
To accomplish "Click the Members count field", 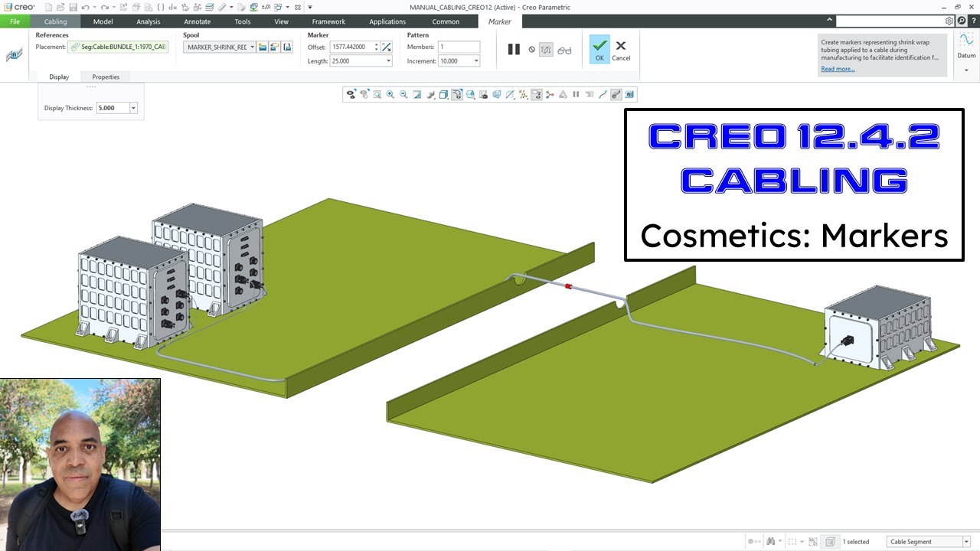I will pyautogui.click(x=459, y=47).
